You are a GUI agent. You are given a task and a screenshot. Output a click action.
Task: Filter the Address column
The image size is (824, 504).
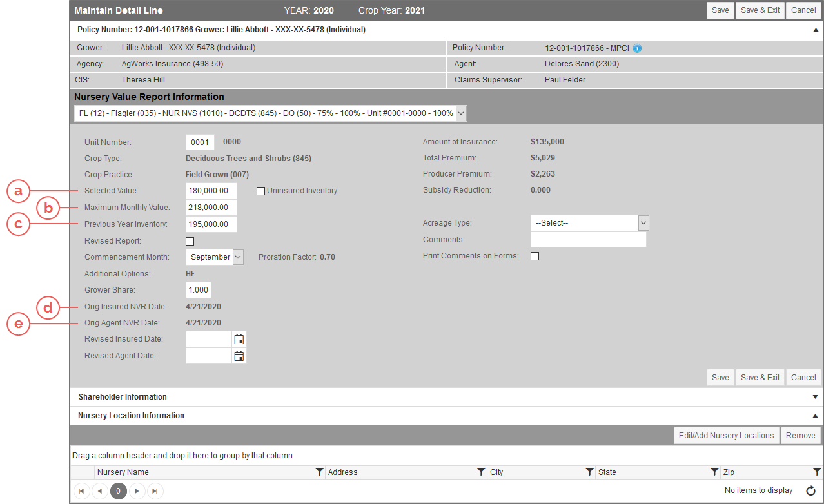coord(481,472)
